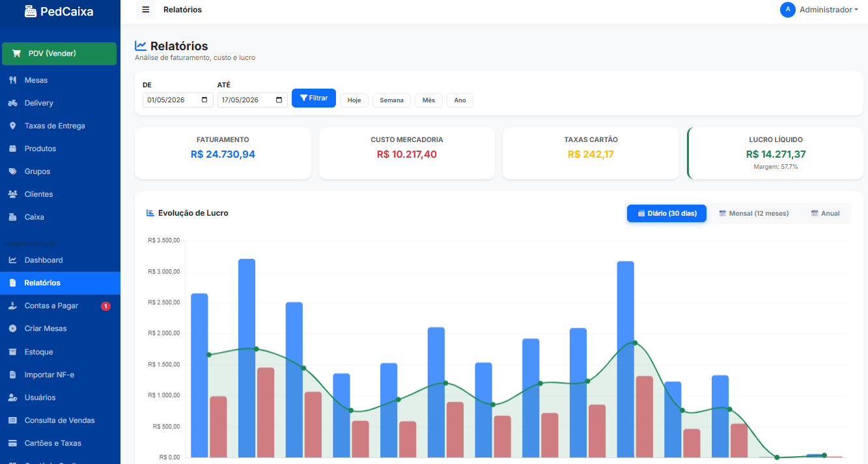Open calendar picker in the DE date field
The image size is (868, 464).
205,100
